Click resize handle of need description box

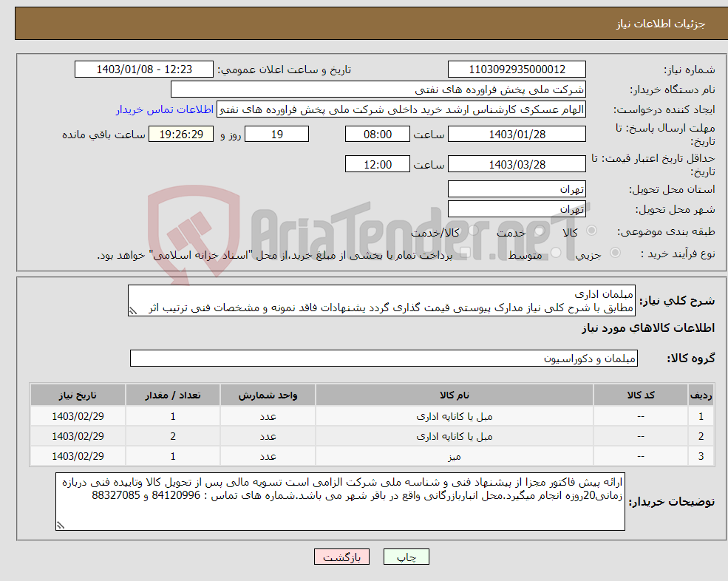(133, 311)
